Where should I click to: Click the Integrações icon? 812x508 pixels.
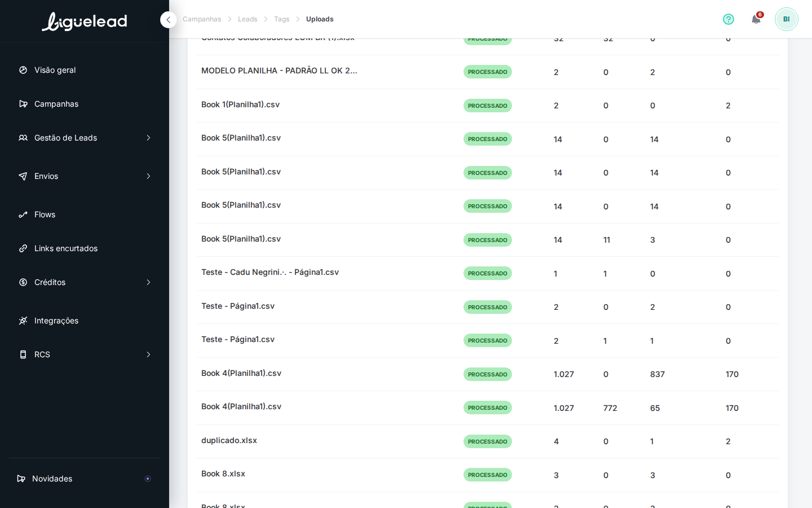click(x=23, y=321)
